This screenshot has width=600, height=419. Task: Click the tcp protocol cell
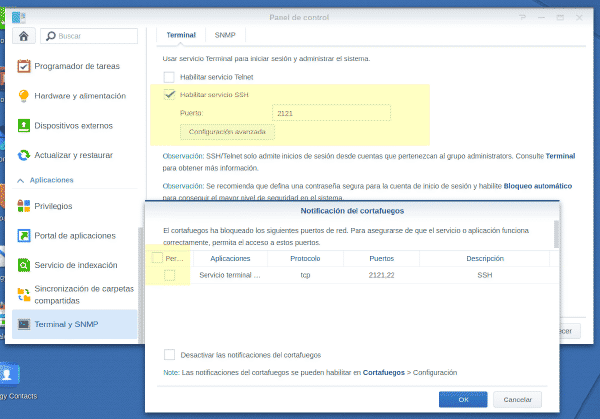click(x=305, y=275)
